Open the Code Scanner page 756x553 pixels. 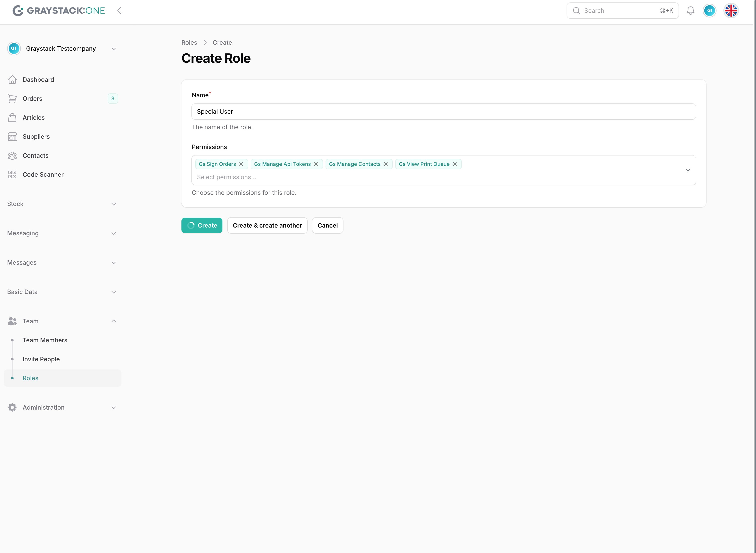pyautogui.click(x=43, y=174)
